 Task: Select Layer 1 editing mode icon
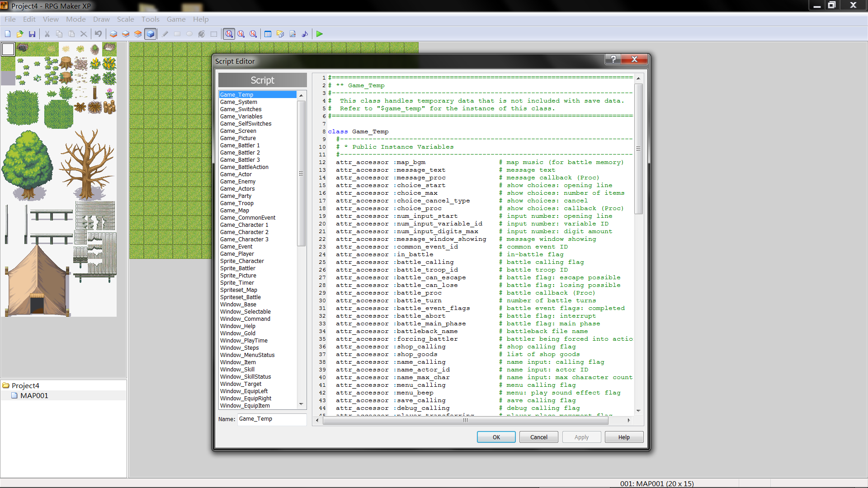tap(113, 34)
